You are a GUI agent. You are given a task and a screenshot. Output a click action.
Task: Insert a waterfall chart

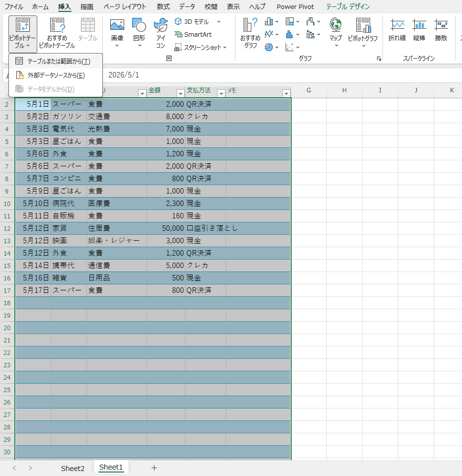point(310,21)
